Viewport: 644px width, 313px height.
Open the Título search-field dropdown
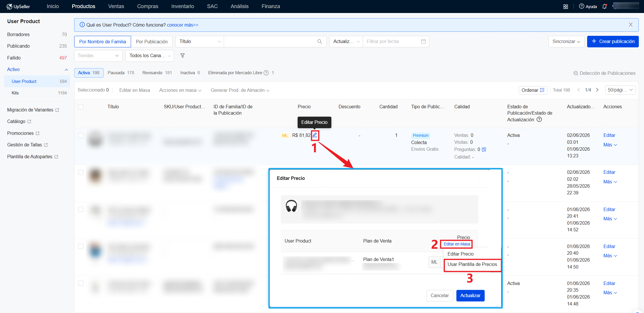[200, 42]
